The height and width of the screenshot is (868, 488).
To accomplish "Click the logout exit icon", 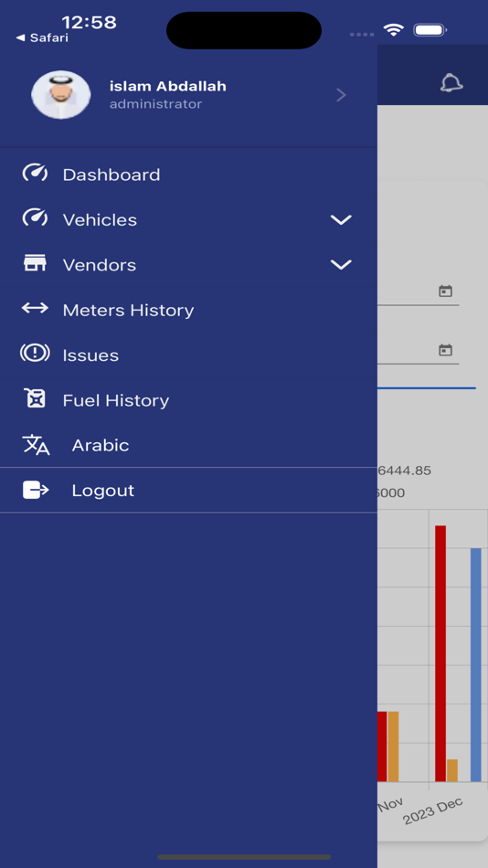I will point(36,490).
